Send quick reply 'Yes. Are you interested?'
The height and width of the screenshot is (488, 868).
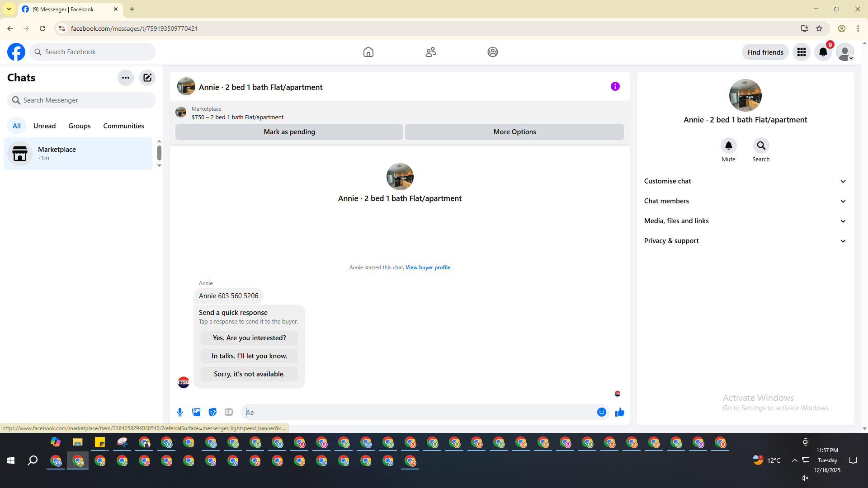pyautogui.click(x=249, y=338)
